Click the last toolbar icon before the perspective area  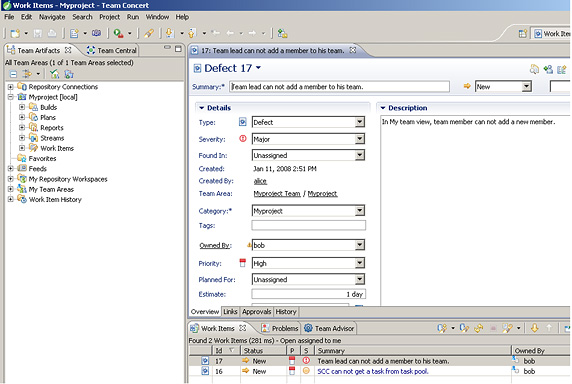point(282,34)
